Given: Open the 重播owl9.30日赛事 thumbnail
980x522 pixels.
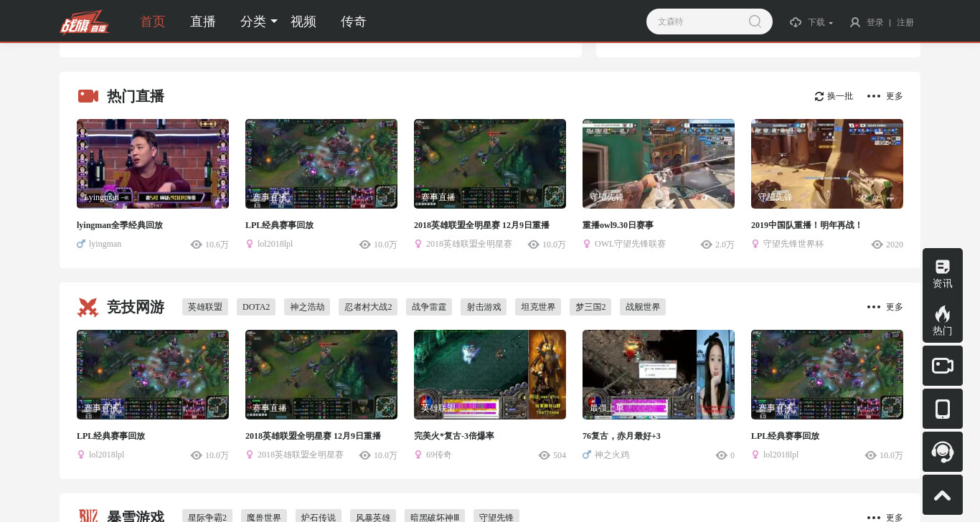Looking at the screenshot, I should (659, 163).
